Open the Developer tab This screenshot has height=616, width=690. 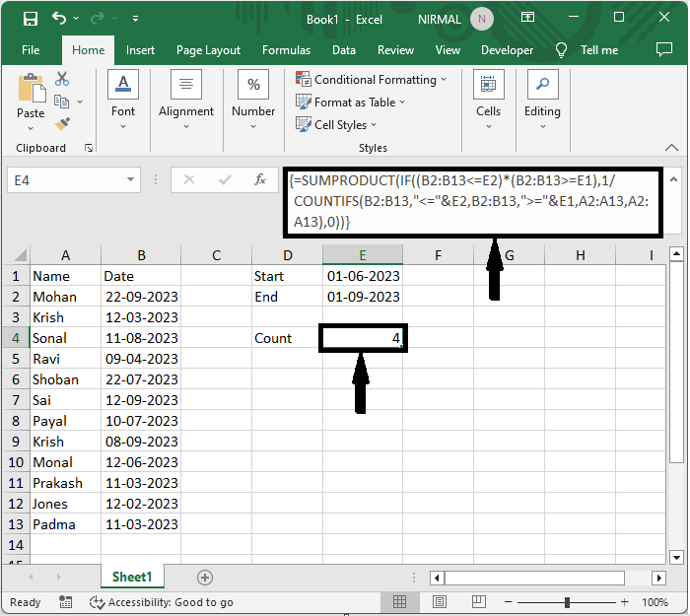pos(507,50)
